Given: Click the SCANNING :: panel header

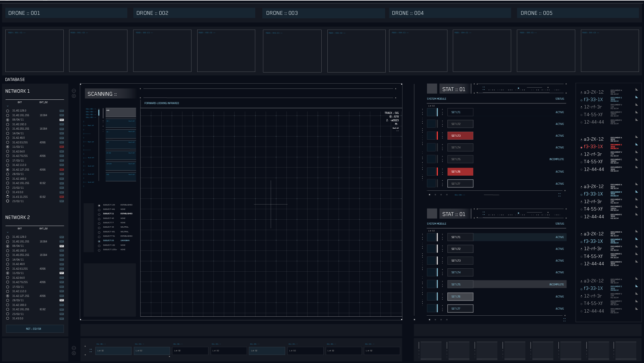Looking at the screenshot, I should (x=111, y=94).
